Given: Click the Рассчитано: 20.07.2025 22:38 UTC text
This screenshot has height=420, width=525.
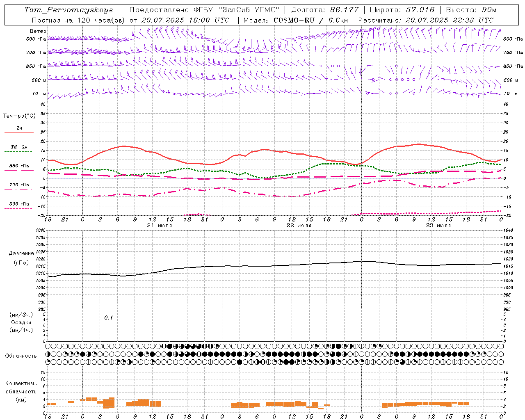Looking at the screenshot, I should 426,20.
